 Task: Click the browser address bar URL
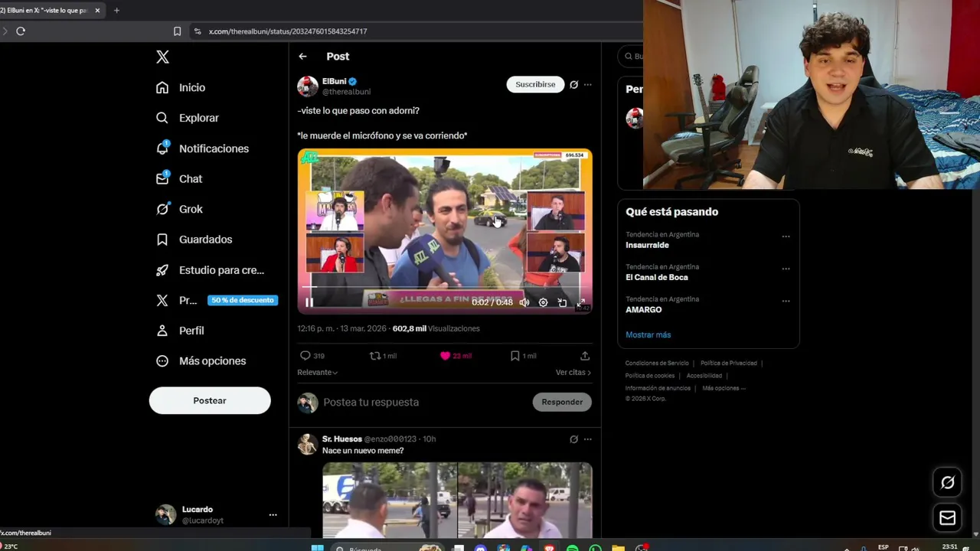(288, 31)
